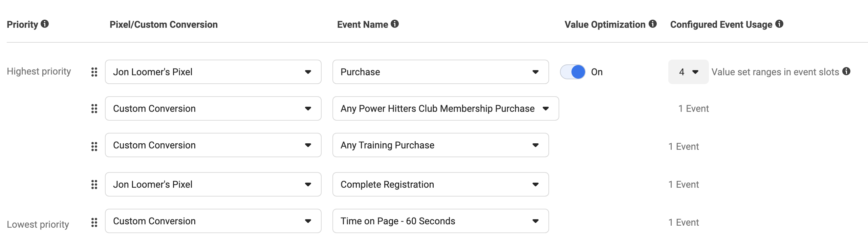This screenshot has width=868, height=246.
Task: Click the Configured Event Usage info icon
Action: 779,24
